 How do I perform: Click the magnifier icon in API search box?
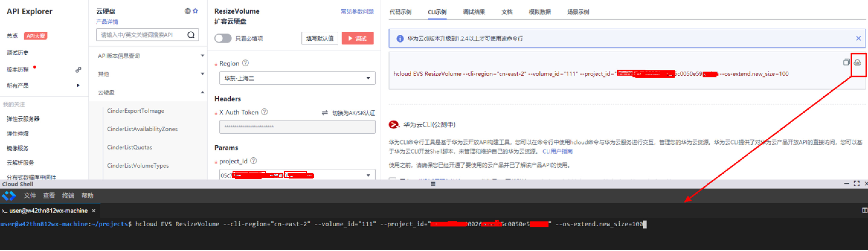191,35
